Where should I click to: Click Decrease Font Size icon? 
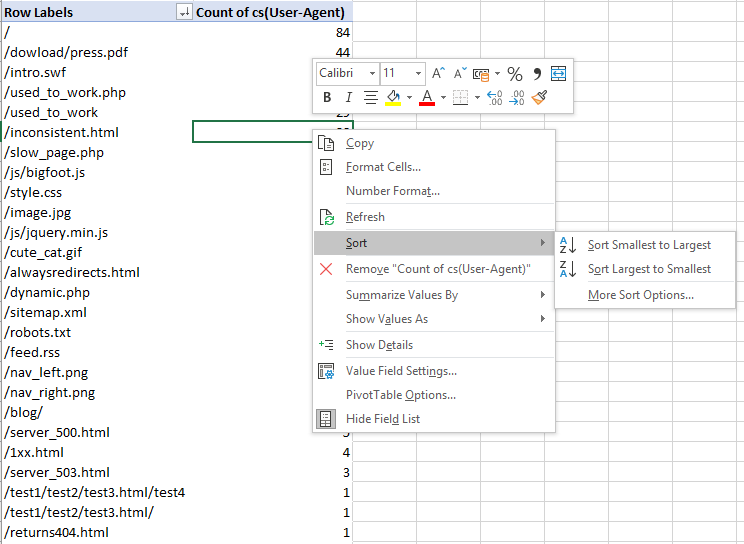[x=460, y=74]
